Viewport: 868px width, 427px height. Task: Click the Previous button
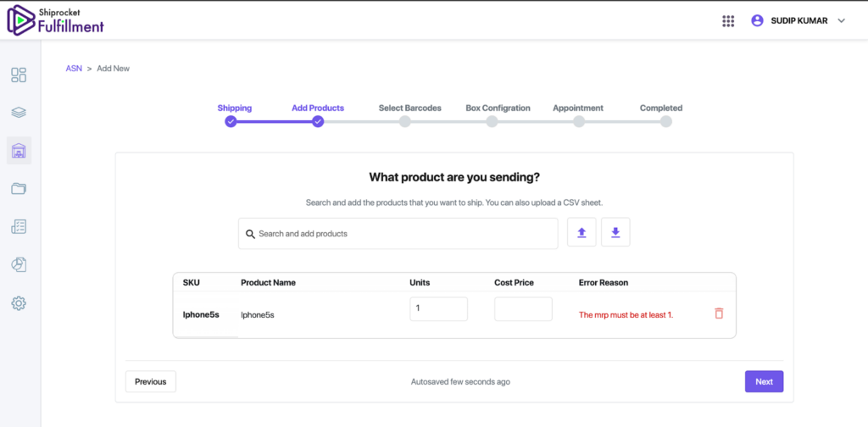151,381
